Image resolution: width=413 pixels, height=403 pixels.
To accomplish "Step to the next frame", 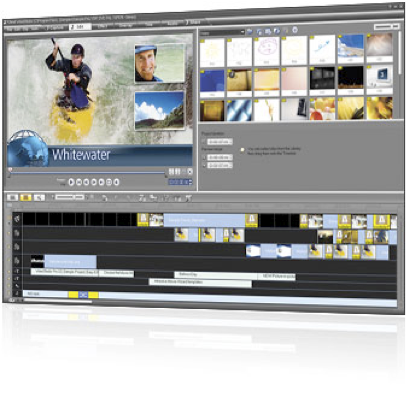I will (94, 182).
